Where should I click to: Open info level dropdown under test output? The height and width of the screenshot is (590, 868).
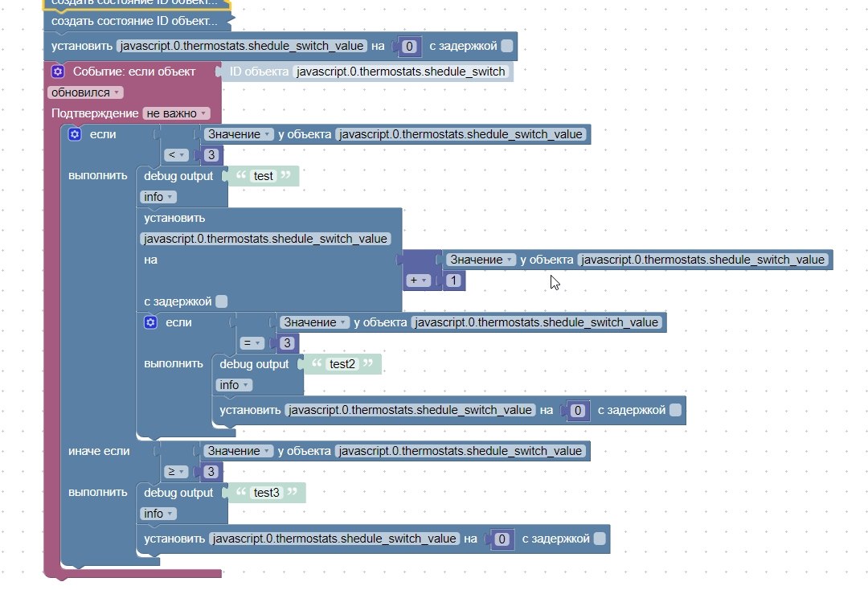click(x=158, y=197)
